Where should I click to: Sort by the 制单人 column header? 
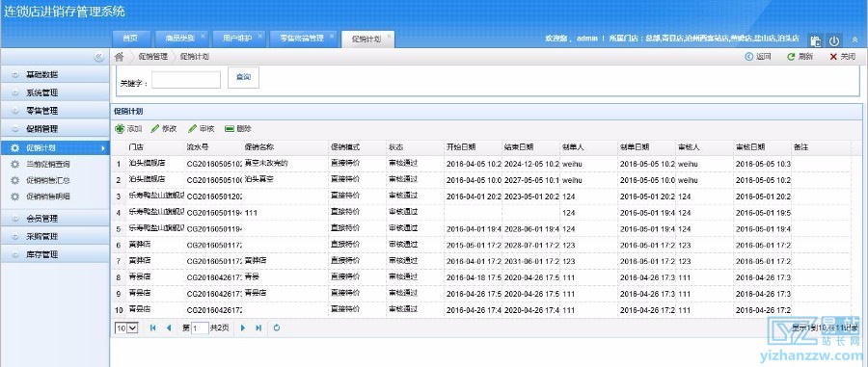(588, 147)
